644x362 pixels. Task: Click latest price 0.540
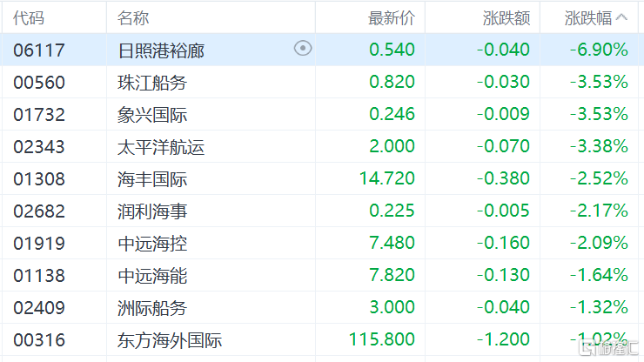(x=392, y=50)
